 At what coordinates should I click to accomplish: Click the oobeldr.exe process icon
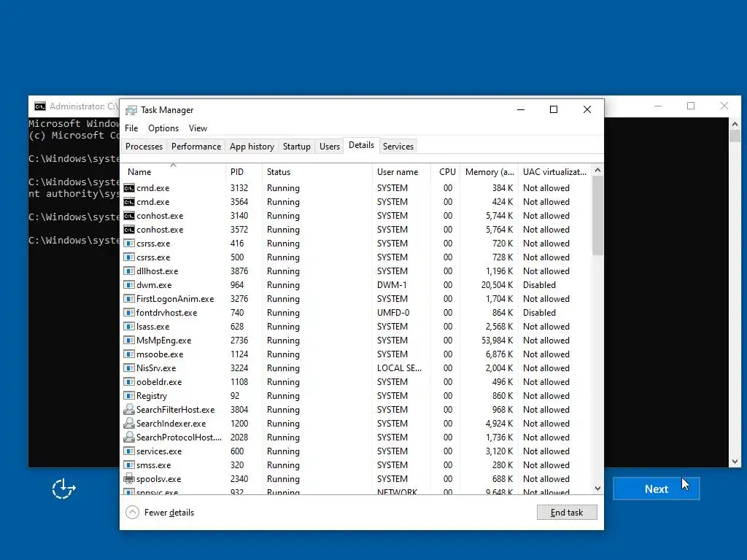point(128,381)
